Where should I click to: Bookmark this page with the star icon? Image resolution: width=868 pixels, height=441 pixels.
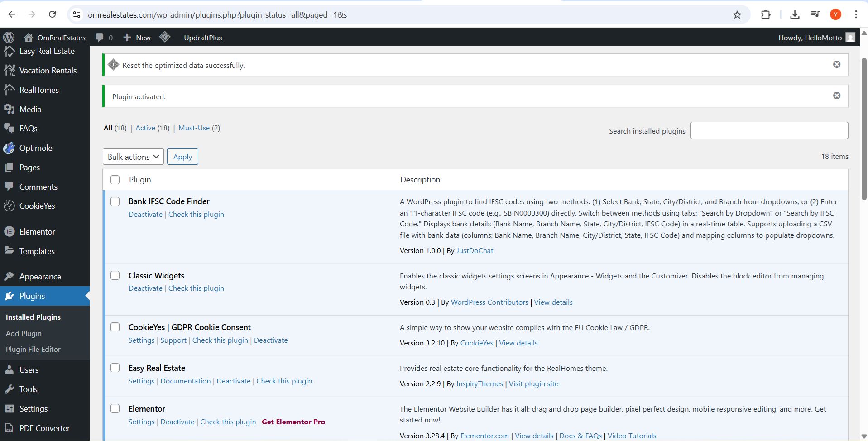click(x=737, y=15)
